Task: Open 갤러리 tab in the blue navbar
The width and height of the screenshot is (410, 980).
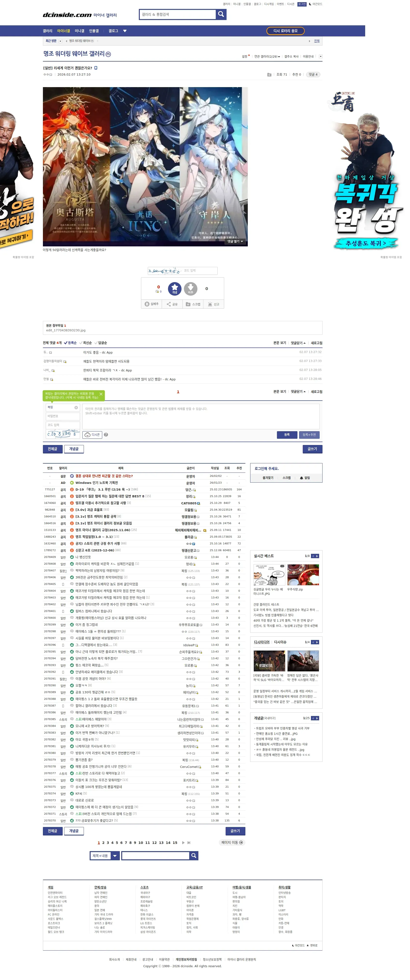Action: click(47, 31)
